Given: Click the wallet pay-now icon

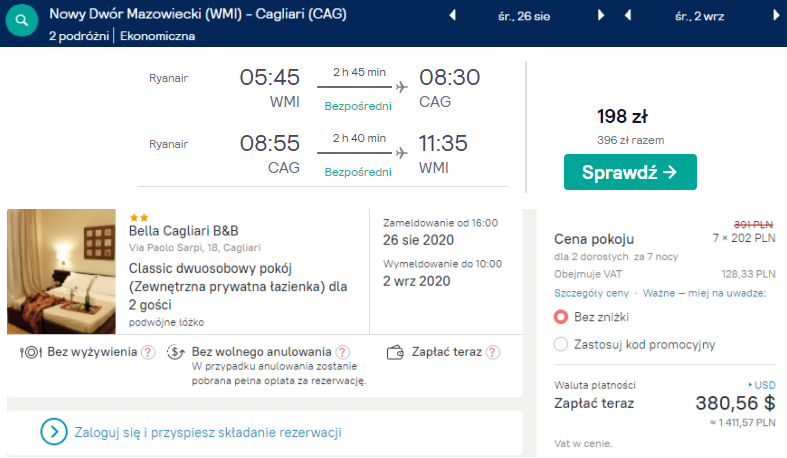Looking at the screenshot, I should pos(394,353).
